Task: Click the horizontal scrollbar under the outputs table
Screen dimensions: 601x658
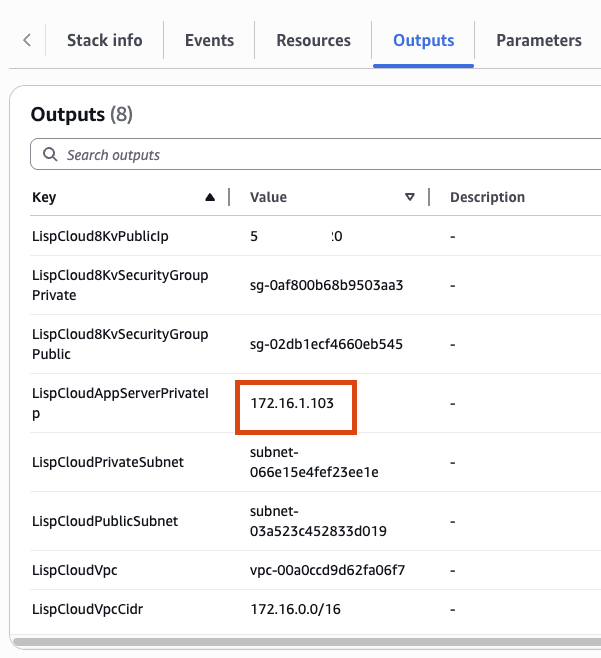Action: coord(307,642)
